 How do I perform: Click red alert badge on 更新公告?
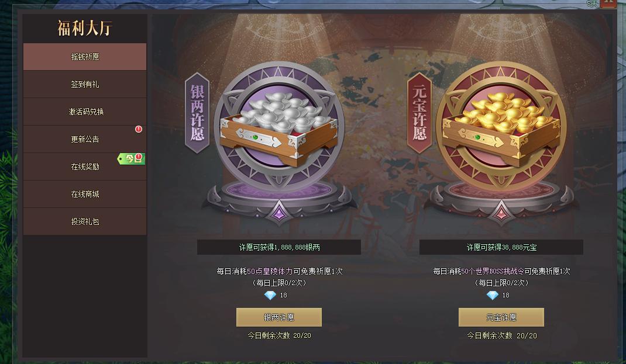[x=139, y=129]
